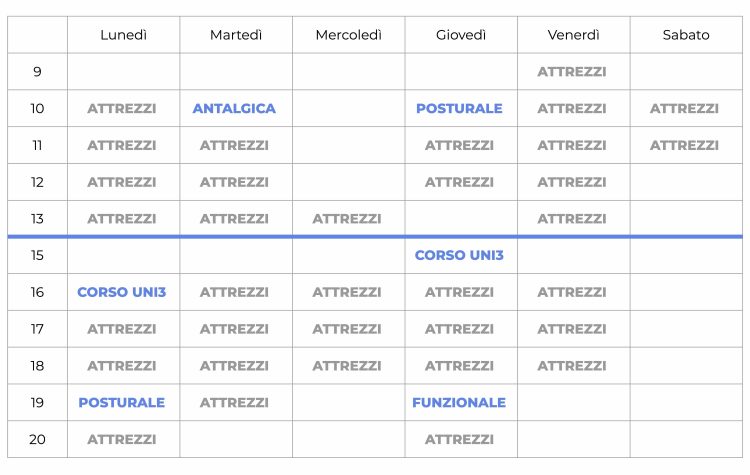Select ATTREZZI on Giovedì at 20
The image size is (750, 475).
[x=459, y=439]
